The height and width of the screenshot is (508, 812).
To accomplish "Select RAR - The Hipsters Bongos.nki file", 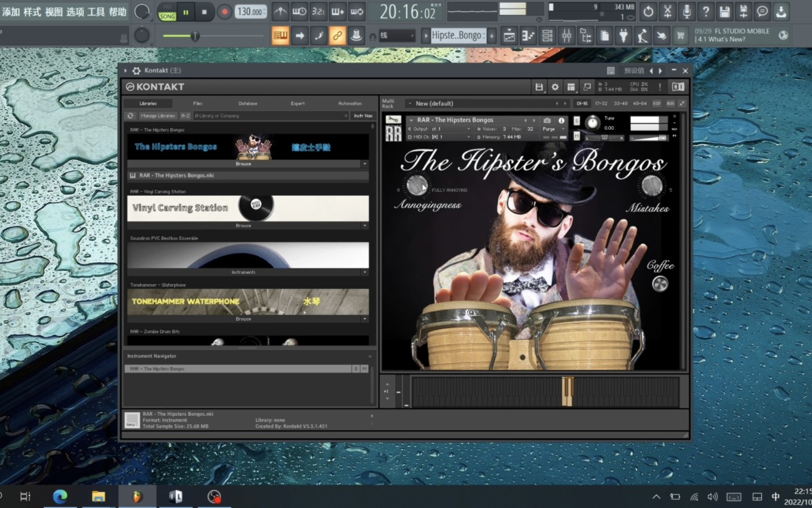I will coord(248,176).
